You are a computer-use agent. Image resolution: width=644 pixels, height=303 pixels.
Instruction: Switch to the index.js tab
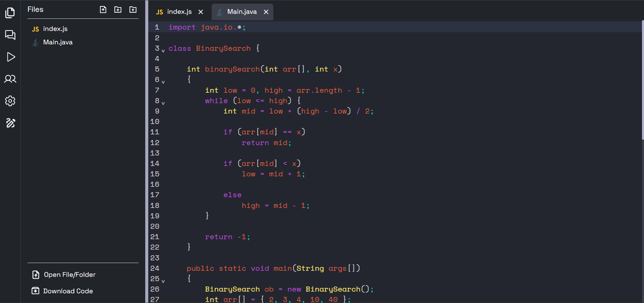pyautogui.click(x=179, y=12)
